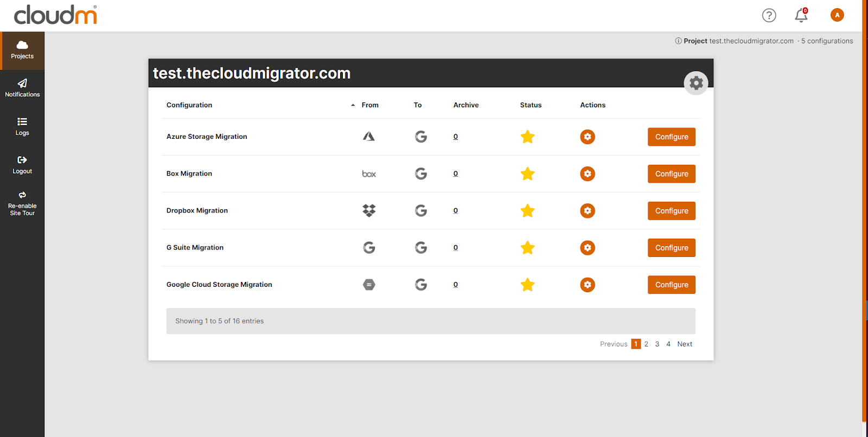Configure Box Migration
This screenshot has height=437, width=868.
672,174
